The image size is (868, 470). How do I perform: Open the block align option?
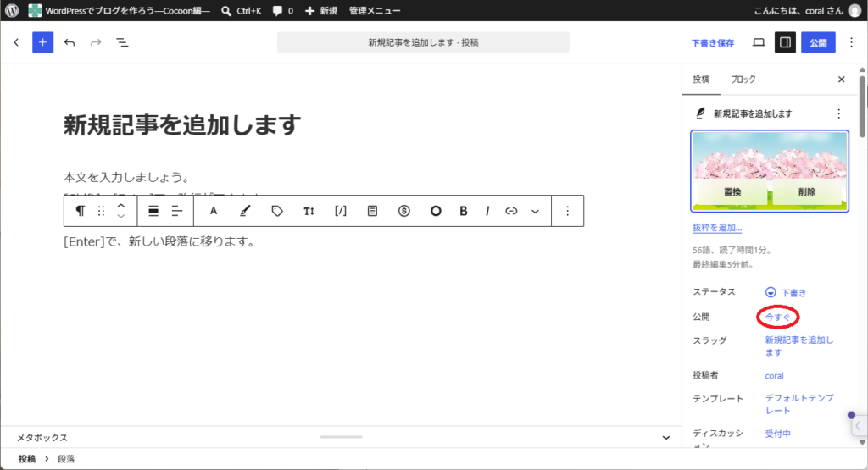tap(153, 211)
